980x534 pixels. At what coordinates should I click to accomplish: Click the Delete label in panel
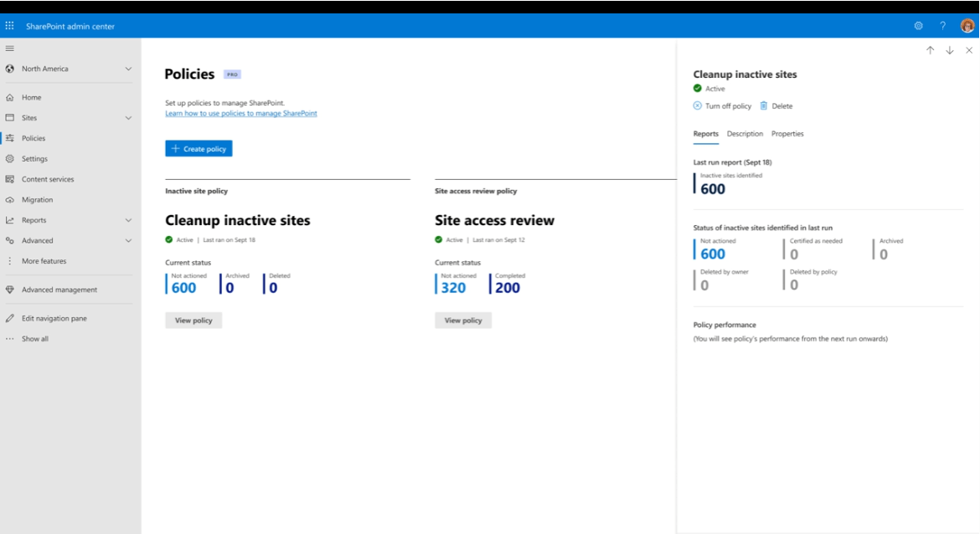click(781, 106)
